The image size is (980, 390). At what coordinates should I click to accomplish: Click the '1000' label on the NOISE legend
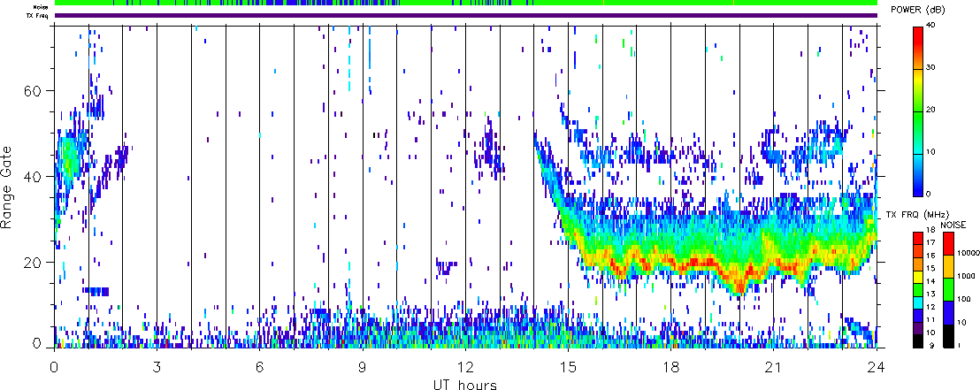click(x=966, y=276)
